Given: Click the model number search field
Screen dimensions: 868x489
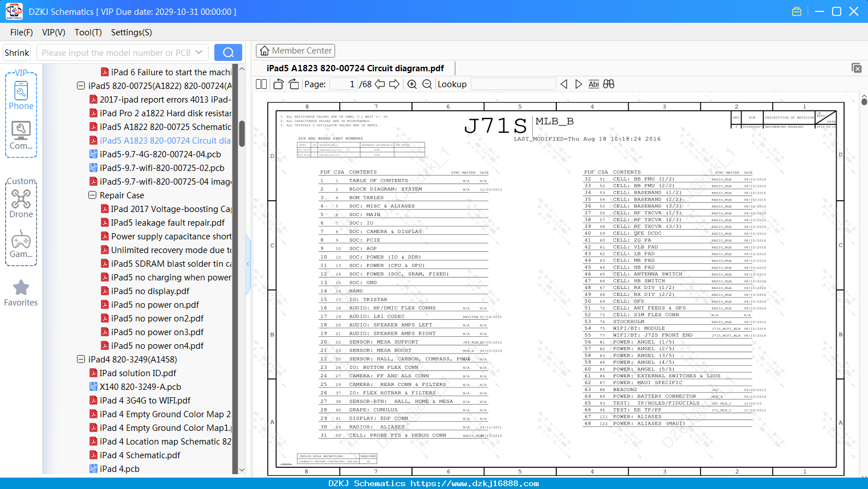Looking at the screenshot, I should coord(116,52).
